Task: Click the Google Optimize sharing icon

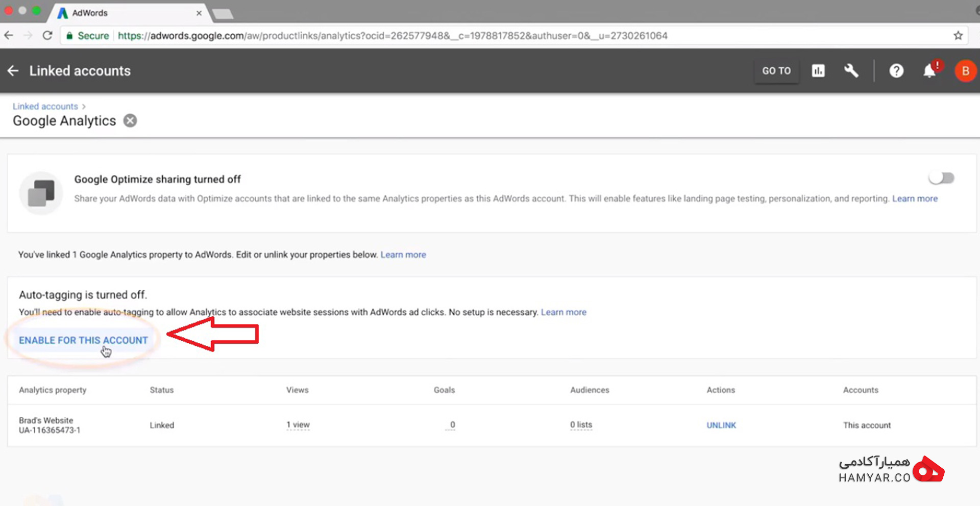Action: [41, 193]
